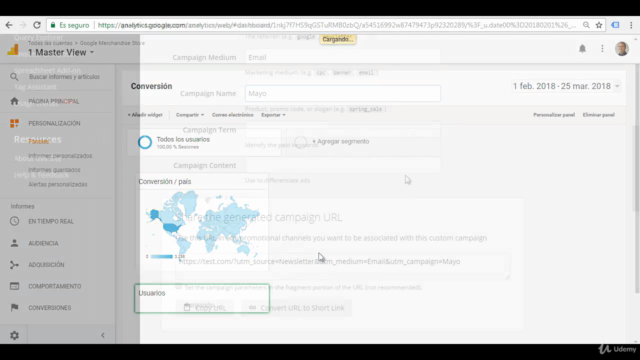The height and width of the screenshot is (360, 640).
Task: Open the Adquisición reports section
Action: click(46, 265)
